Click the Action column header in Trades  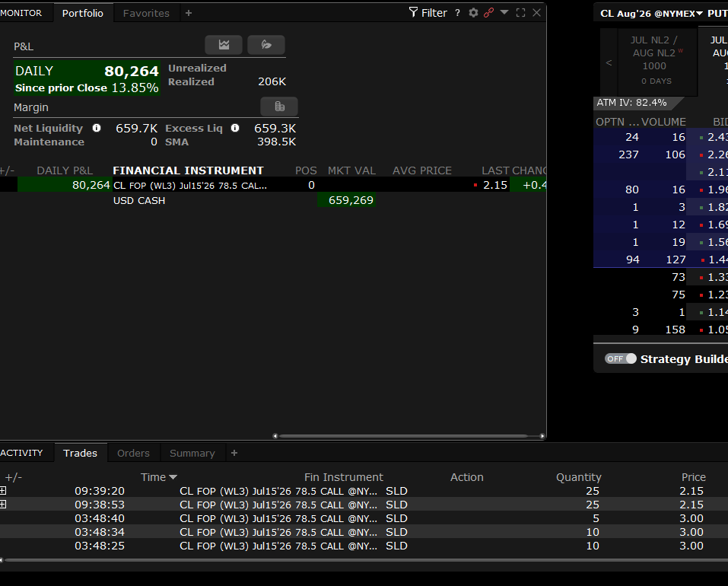[x=466, y=477]
